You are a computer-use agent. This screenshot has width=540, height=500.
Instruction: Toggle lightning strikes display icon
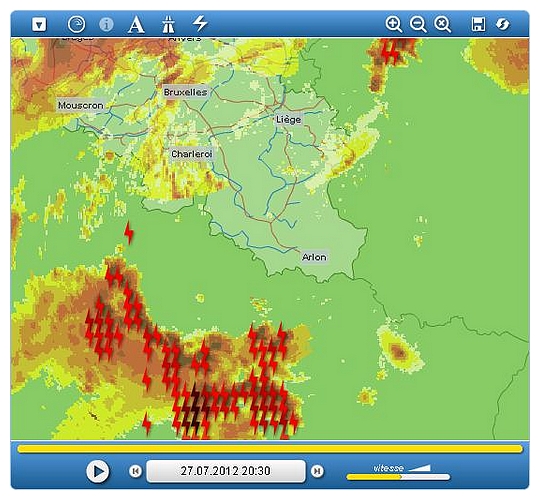pyautogui.click(x=200, y=23)
